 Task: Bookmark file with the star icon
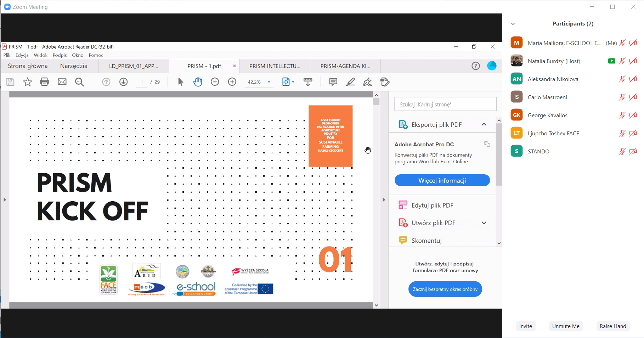(27, 82)
